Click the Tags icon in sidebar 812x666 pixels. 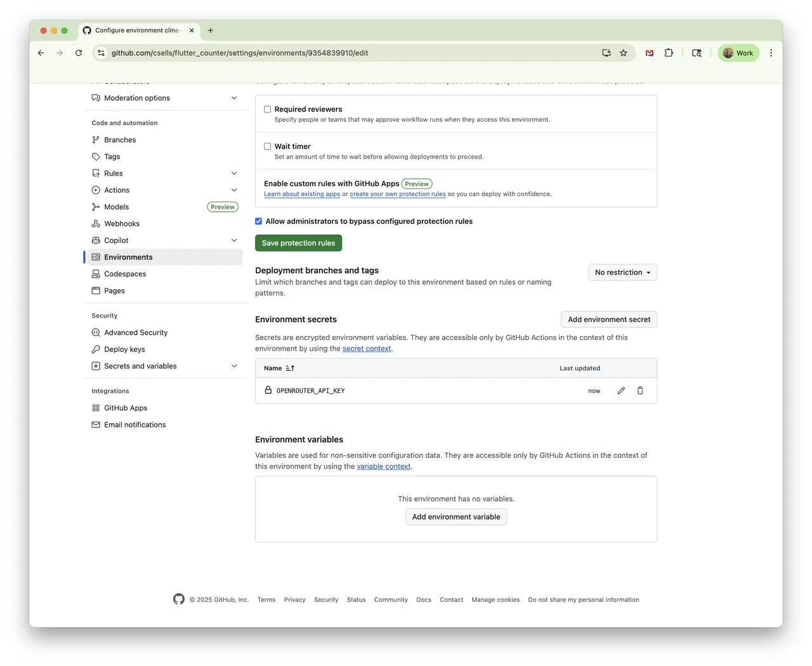tap(96, 157)
